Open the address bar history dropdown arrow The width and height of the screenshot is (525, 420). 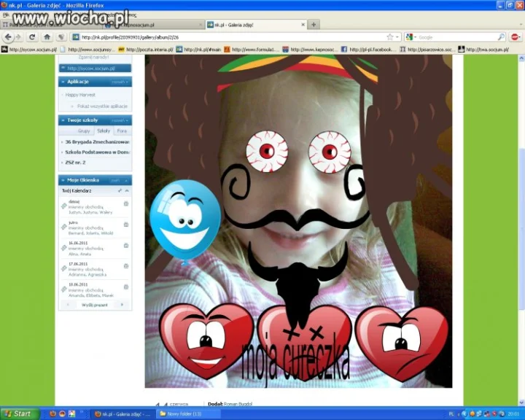tap(397, 37)
